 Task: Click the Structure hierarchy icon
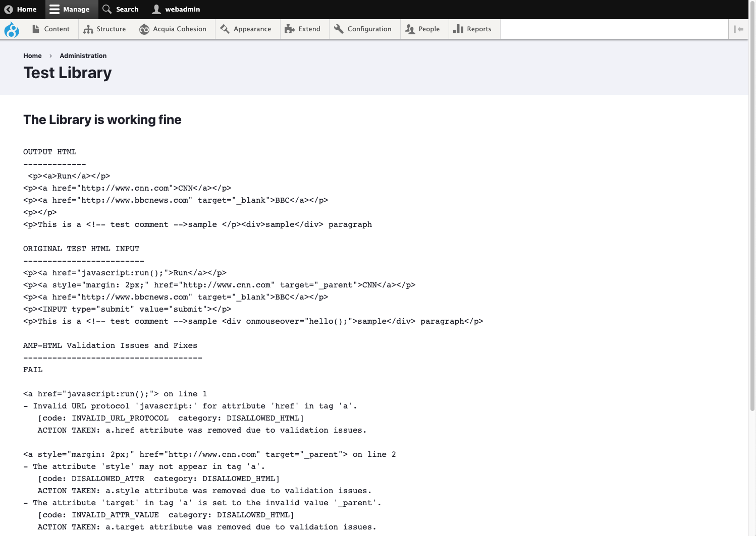point(88,29)
